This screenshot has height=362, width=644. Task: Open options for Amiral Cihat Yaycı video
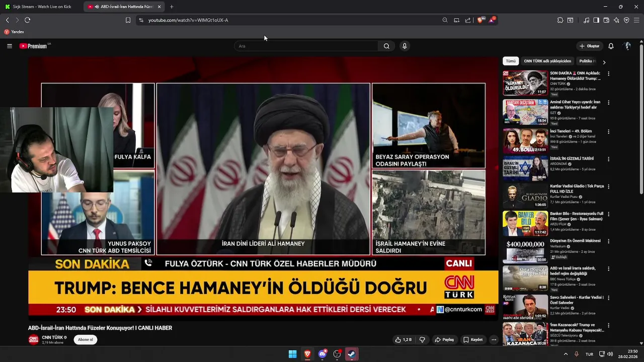click(608, 103)
